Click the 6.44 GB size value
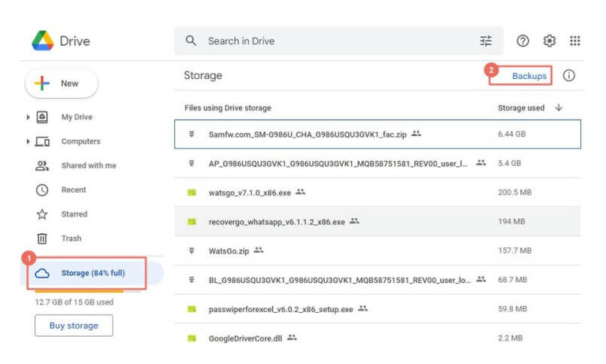Viewport: 606px width, 364px height. (x=512, y=134)
